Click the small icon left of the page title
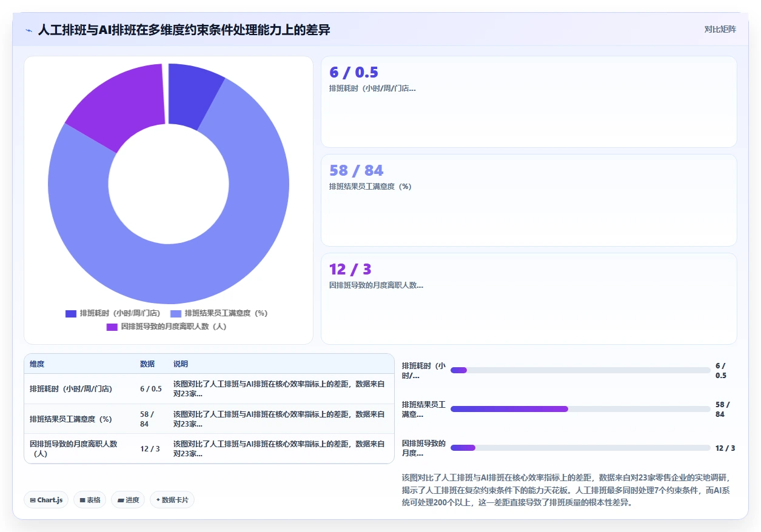 28,30
